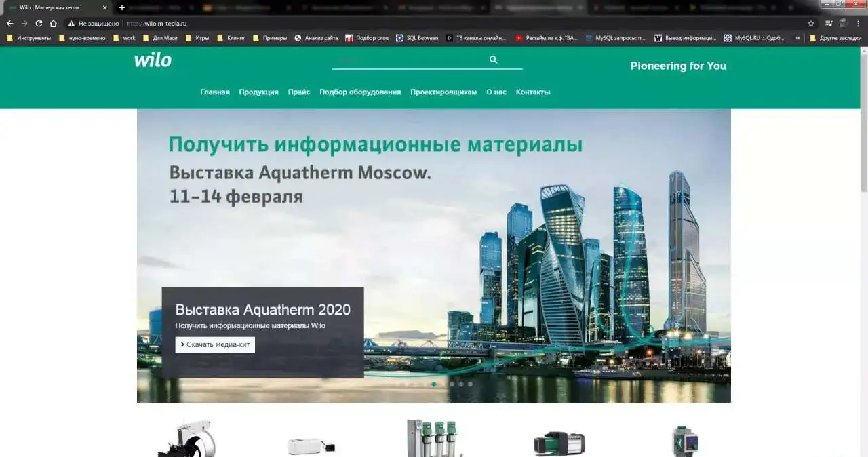Close the 'Wilo | Мастерская тепла' tab
This screenshot has height=457, width=868.
pos(104,7)
